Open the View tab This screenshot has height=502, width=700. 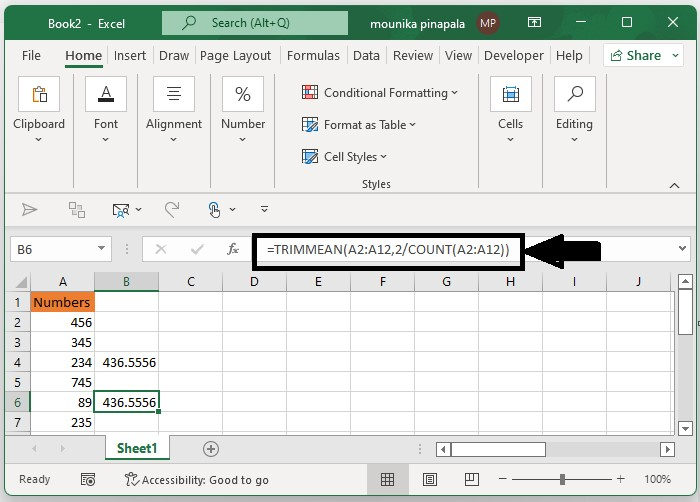click(458, 55)
